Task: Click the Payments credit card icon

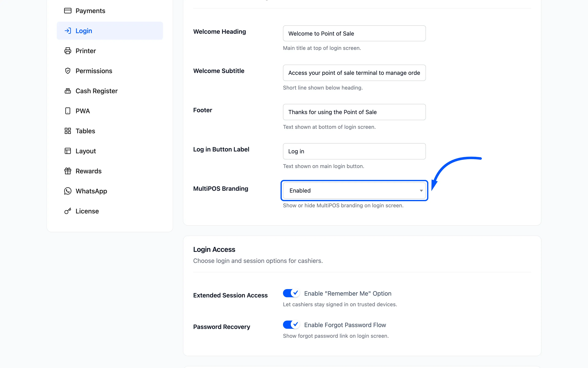Action: 68,11
